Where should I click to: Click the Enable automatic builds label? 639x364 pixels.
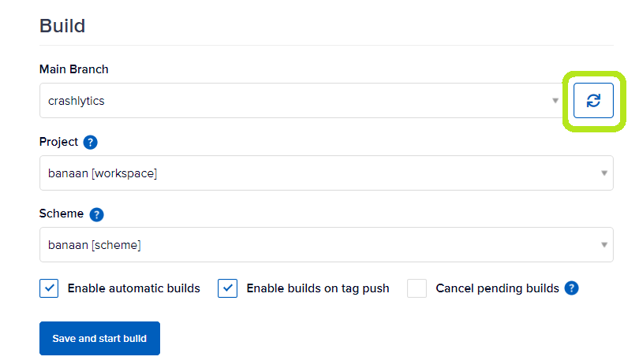pos(133,288)
